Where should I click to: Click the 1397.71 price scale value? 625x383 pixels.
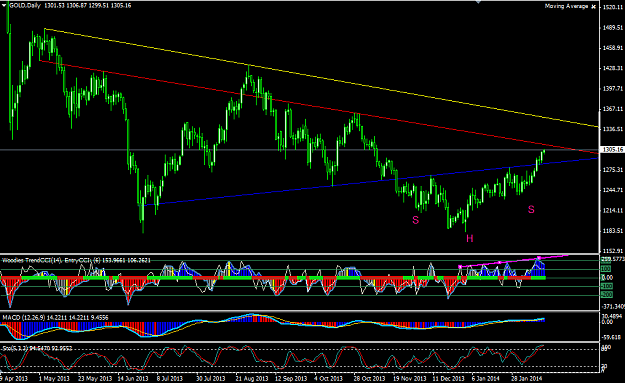click(613, 88)
